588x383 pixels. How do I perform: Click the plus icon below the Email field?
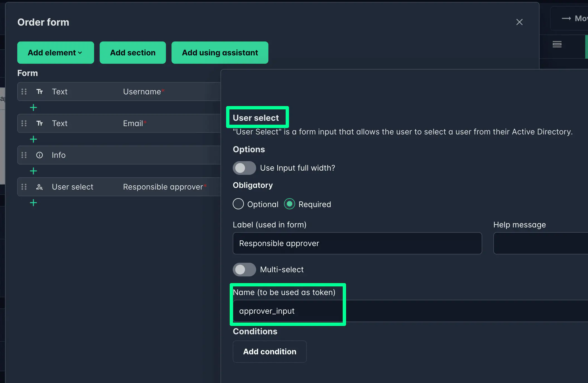click(33, 139)
